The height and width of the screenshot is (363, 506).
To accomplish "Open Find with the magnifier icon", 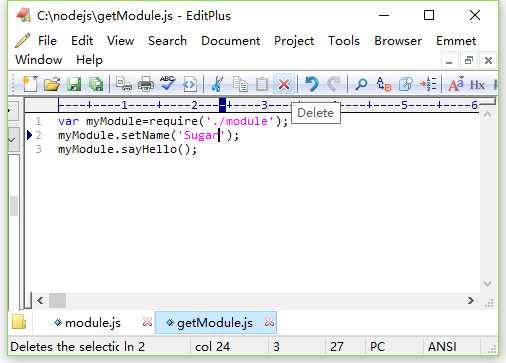I will [361, 84].
